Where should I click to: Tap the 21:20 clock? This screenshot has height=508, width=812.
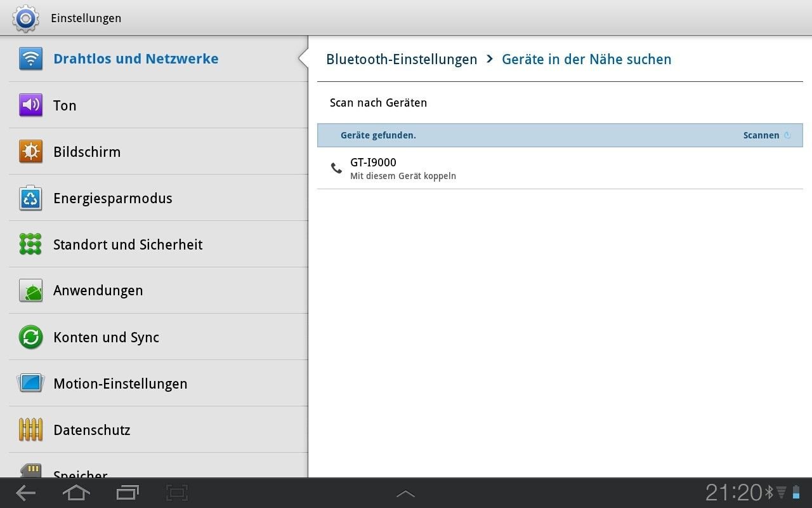click(733, 492)
